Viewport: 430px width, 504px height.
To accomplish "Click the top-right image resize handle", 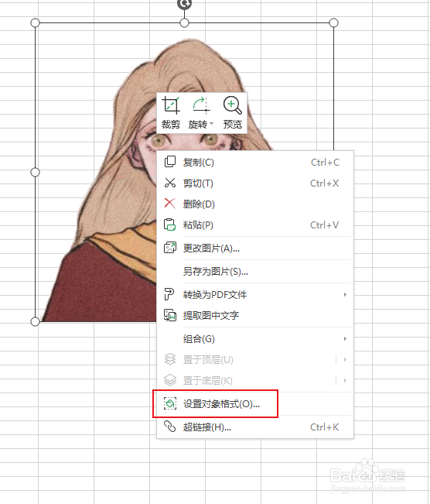I will 333,22.
